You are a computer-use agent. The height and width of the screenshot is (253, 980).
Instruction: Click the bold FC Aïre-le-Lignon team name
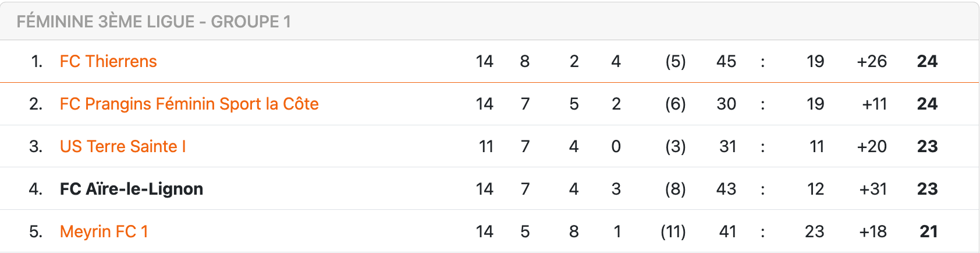[x=132, y=189]
